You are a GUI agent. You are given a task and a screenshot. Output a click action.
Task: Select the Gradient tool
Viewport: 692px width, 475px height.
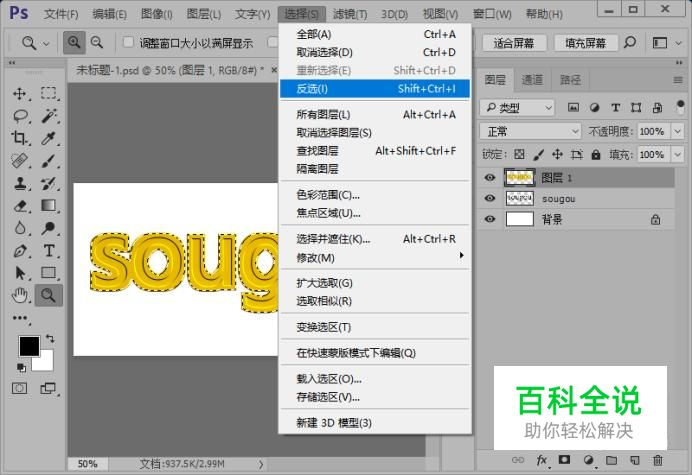(x=49, y=205)
